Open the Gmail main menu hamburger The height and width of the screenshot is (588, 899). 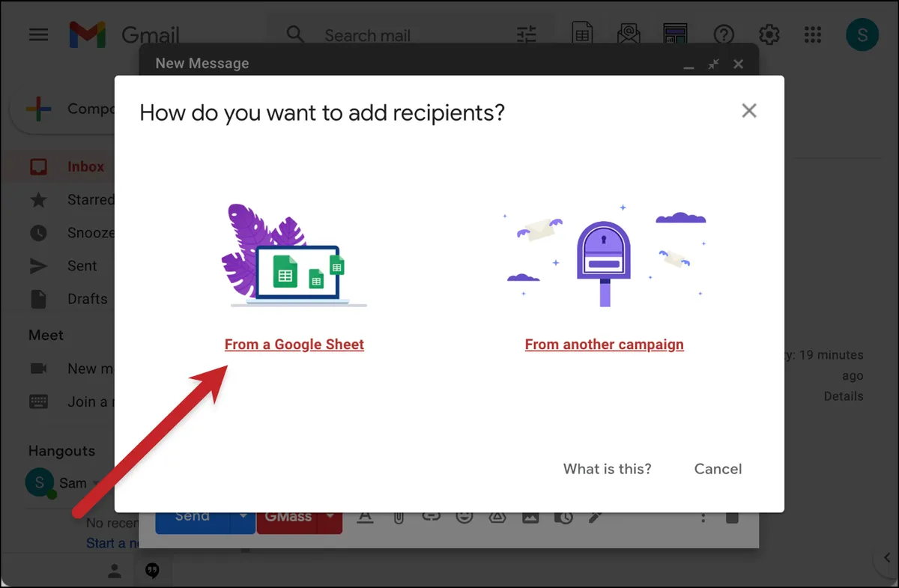[x=38, y=34]
